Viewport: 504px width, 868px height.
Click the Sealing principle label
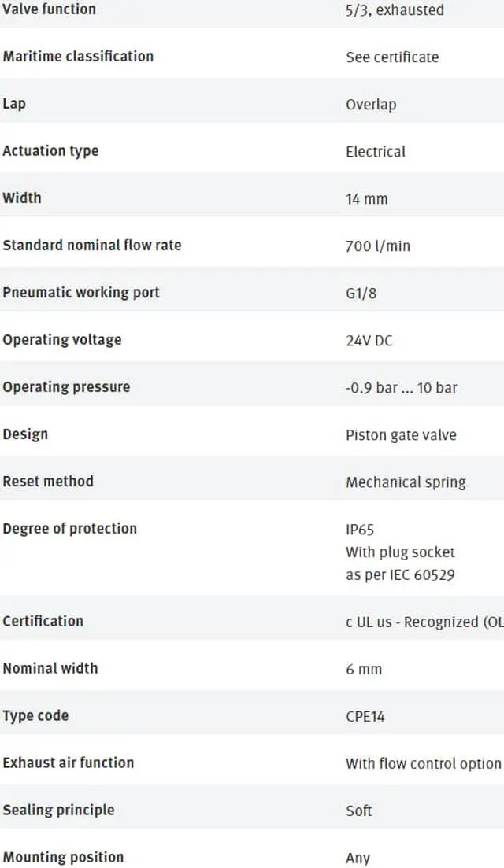58,810
